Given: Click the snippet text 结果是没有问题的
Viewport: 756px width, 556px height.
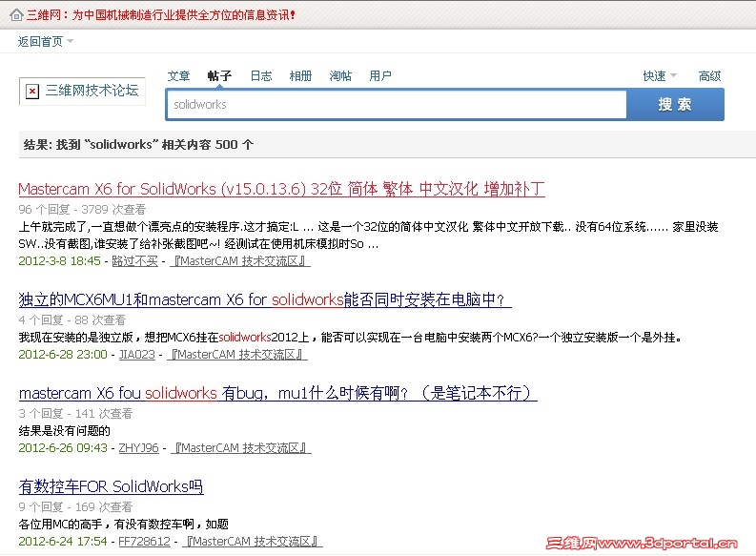Looking at the screenshot, I should click(65, 431).
